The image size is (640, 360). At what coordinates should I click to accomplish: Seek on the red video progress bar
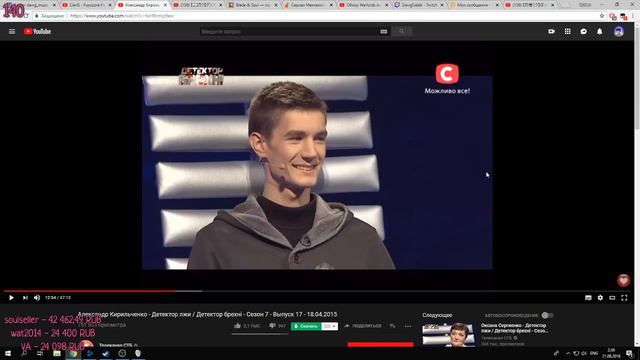click(x=318, y=291)
